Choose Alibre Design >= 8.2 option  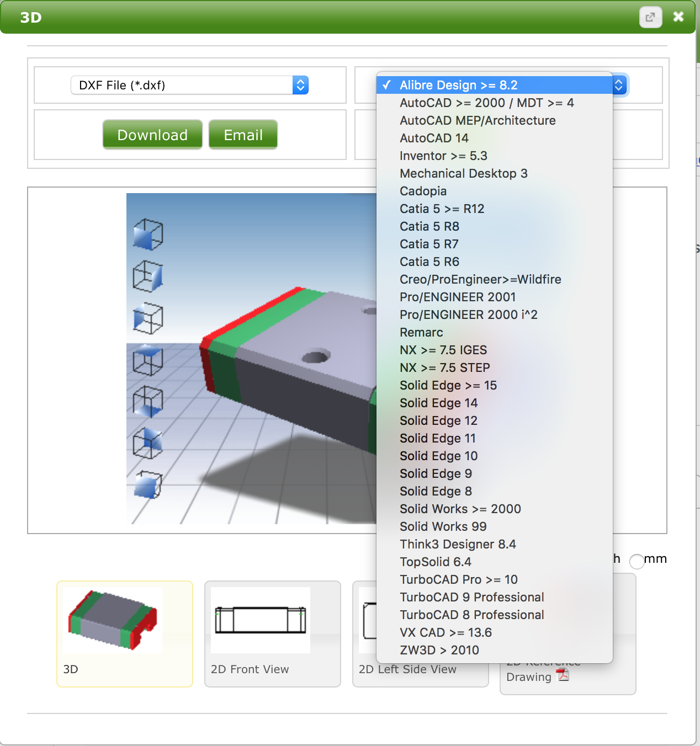coord(458,85)
